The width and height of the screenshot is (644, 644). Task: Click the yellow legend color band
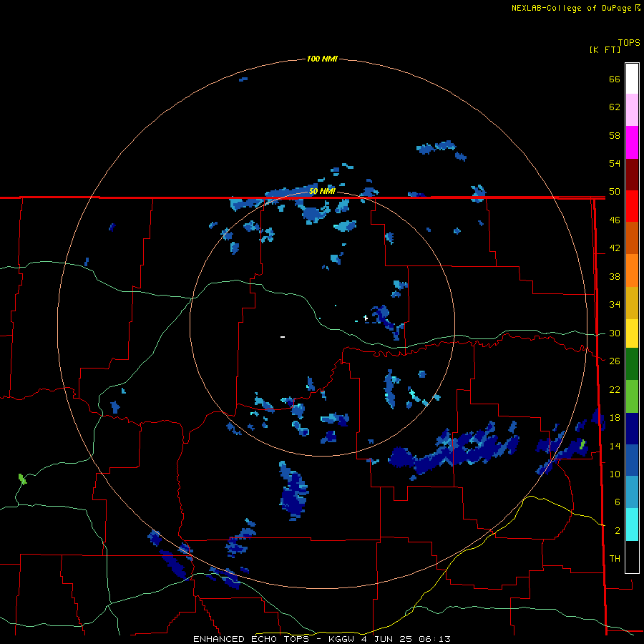click(x=632, y=333)
